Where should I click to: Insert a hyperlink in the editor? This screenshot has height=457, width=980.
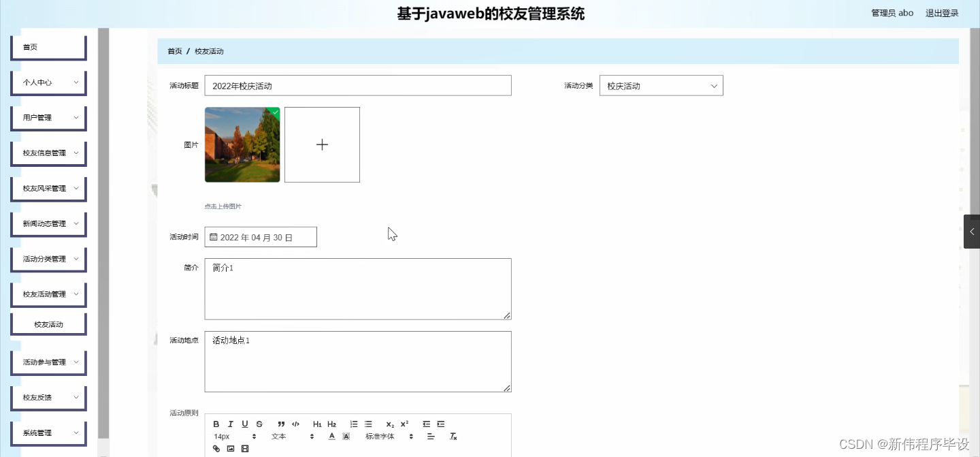click(216, 448)
